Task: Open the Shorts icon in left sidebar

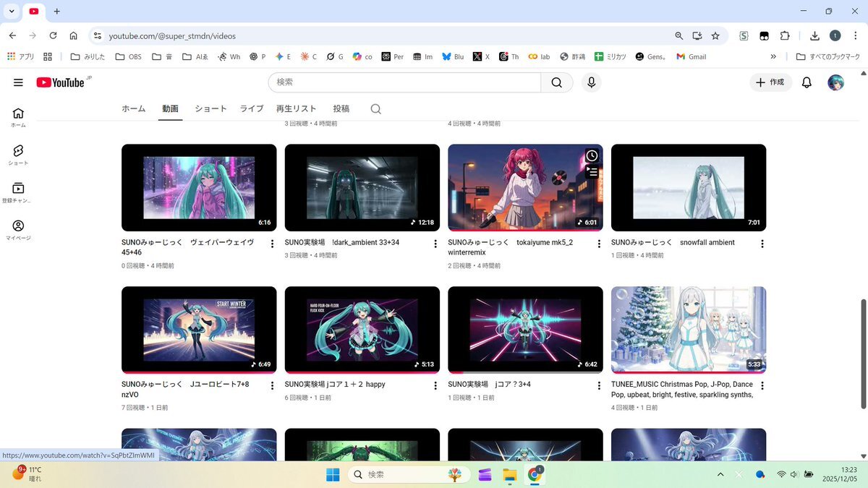Action: click(x=18, y=154)
